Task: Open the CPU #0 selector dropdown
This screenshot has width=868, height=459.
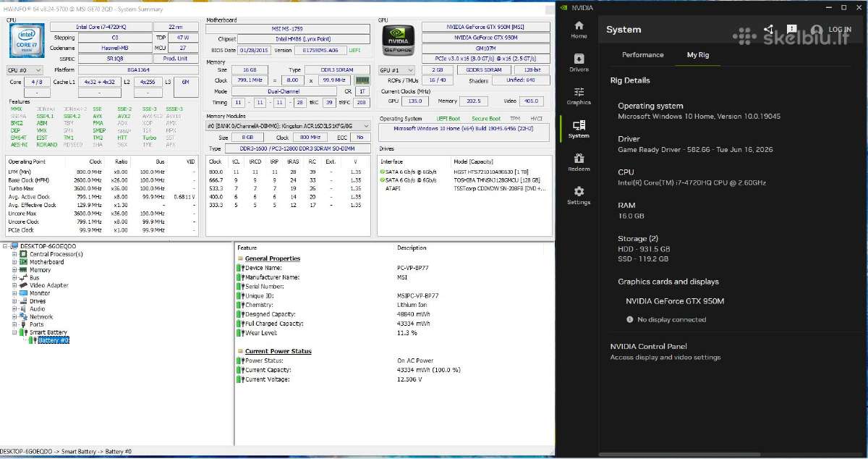Action: (24, 70)
